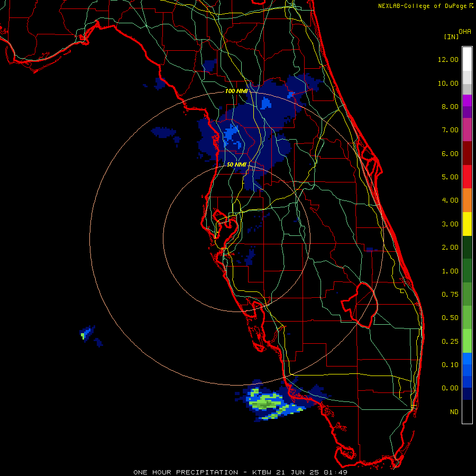
Task: Click the 0.10 legend label
Action: (450, 364)
